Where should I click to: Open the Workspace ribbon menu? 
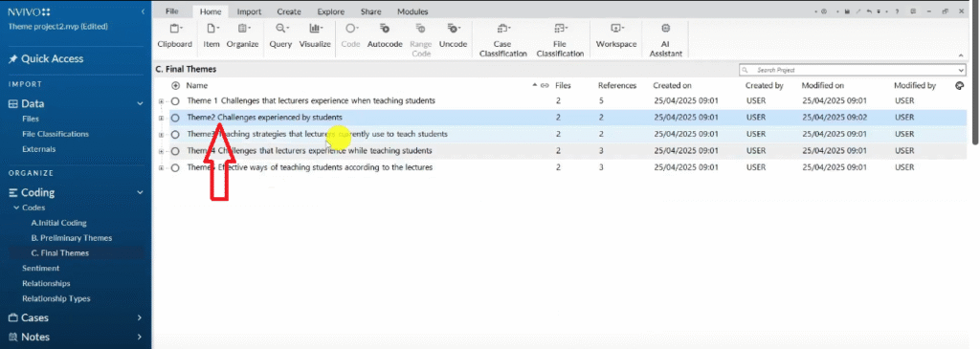(616, 36)
